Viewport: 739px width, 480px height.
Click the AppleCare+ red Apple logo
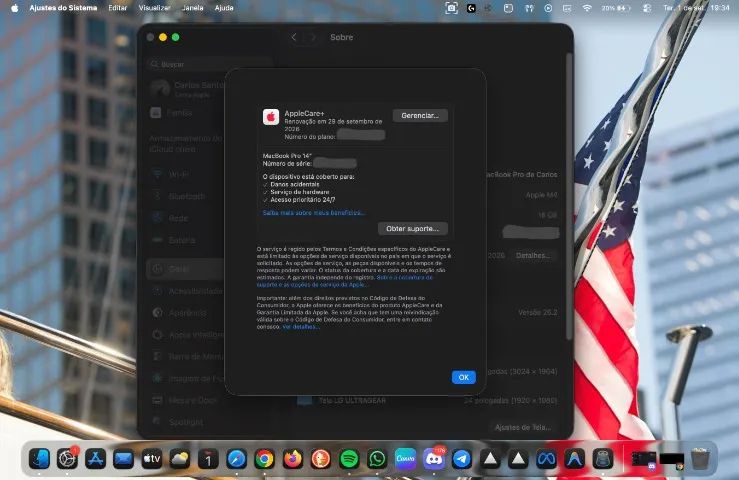[x=271, y=117]
